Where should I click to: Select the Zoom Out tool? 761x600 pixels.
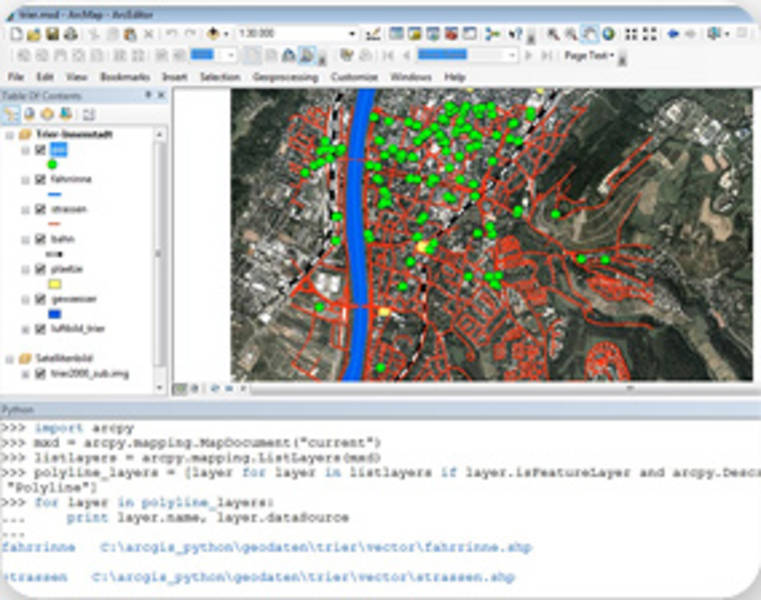pyautogui.click(x=571, y=33)
